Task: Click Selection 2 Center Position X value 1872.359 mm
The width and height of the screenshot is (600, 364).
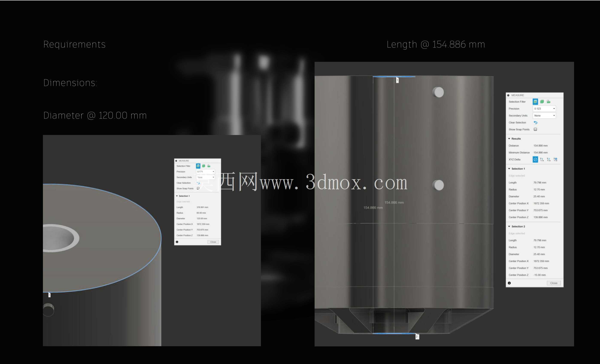Action: (541, 261)
